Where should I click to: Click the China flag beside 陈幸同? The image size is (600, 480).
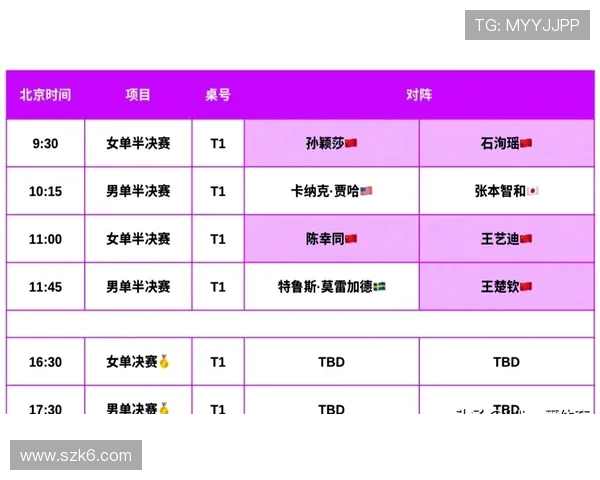(x=351, y=239)
